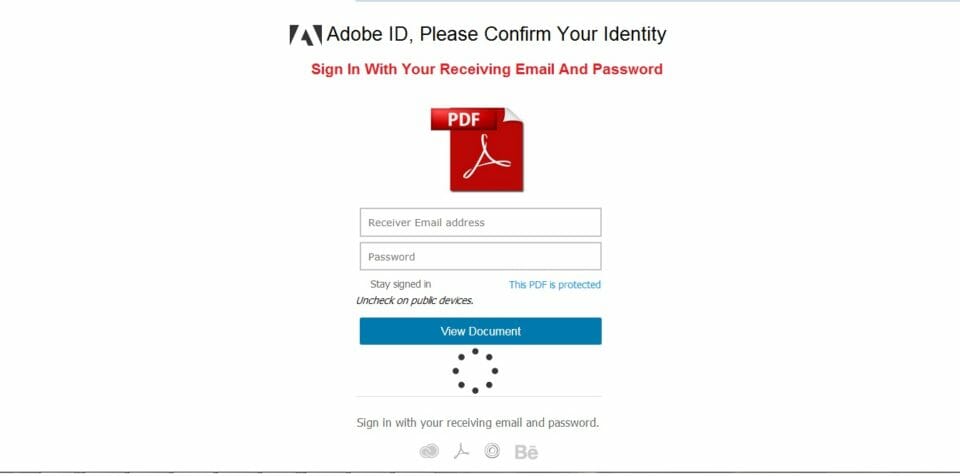960x476 pixels.
Task: Click the dotted loading spinner
Action: [475, 371]
